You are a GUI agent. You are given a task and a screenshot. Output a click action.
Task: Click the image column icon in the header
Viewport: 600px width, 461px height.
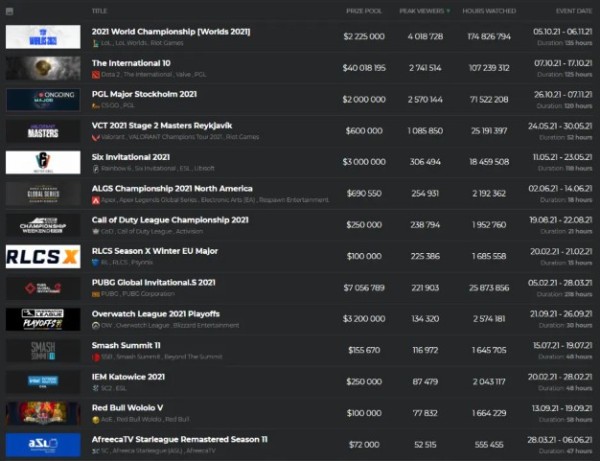point(10,11)
